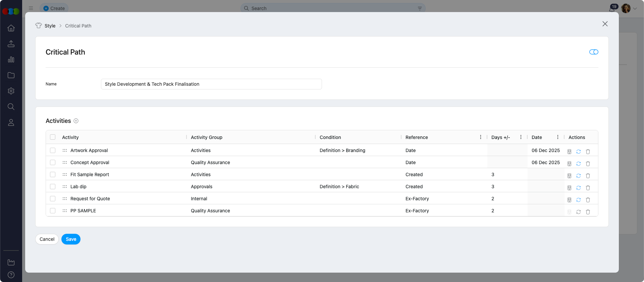Delete the PP SAMPLE activity
This screenshot has height=282, width=644.
click(588, 212)
